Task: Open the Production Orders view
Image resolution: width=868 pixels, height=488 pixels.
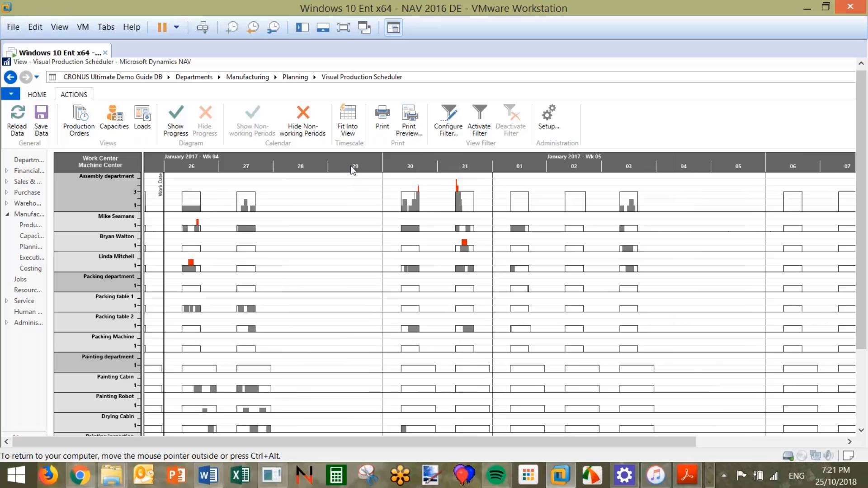Action: point(78,120)
